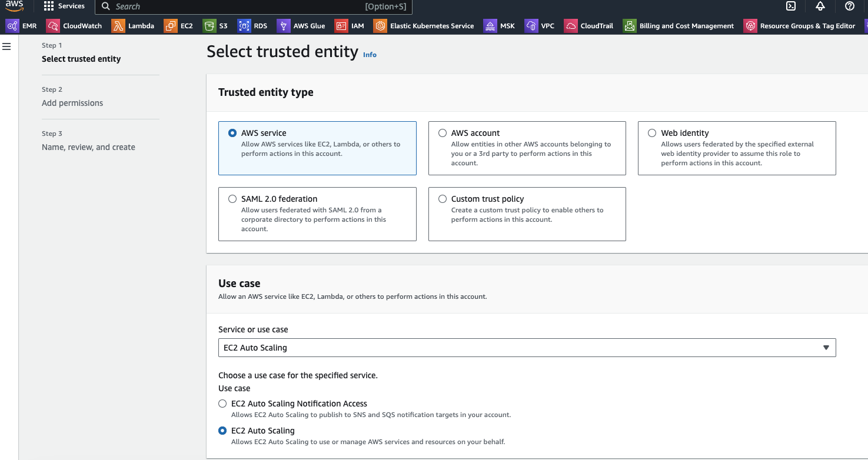Go to Step 3 Name, review, and create
Viewport: 868px width, 460px height.
point(88,147)
